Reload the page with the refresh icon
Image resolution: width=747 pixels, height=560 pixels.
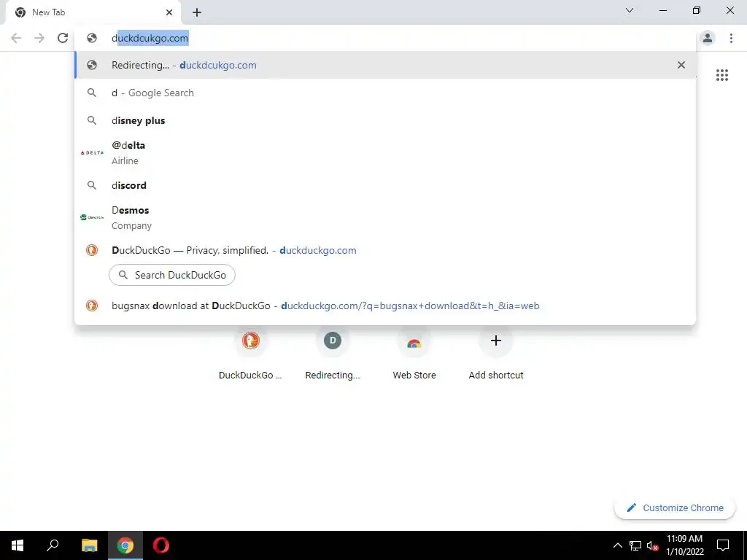(63, 38)
